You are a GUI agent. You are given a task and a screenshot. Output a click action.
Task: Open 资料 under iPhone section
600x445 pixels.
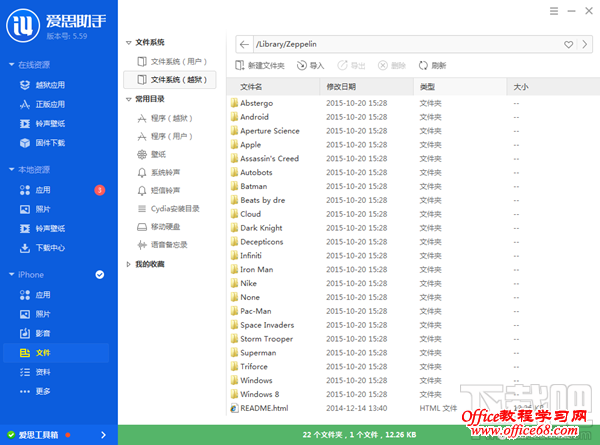pyautogui.click(x=35, y=372)
